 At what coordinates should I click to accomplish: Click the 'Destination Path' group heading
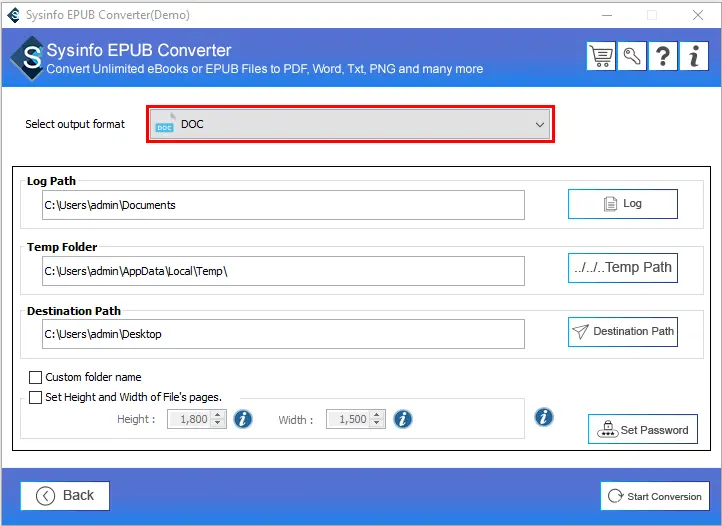click(x=74, y=311)
